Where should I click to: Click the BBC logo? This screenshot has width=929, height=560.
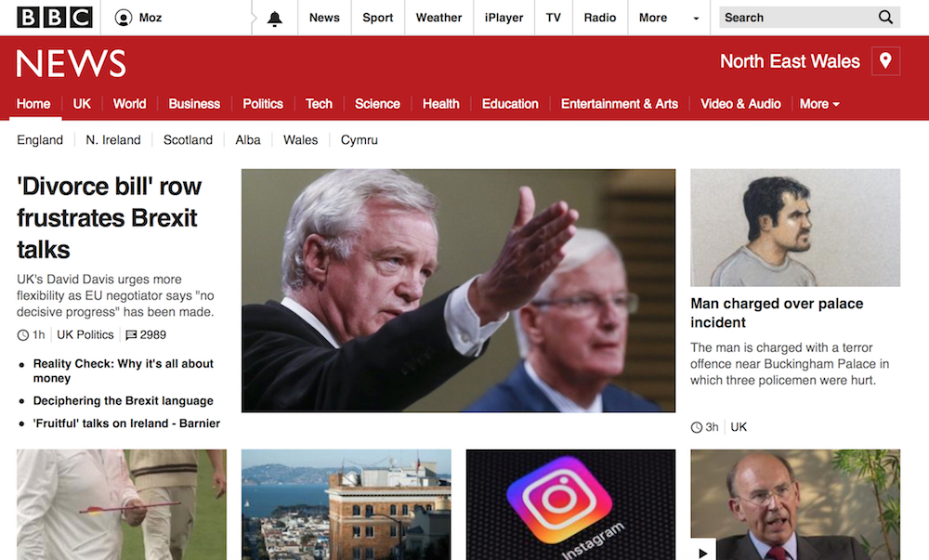55,17
